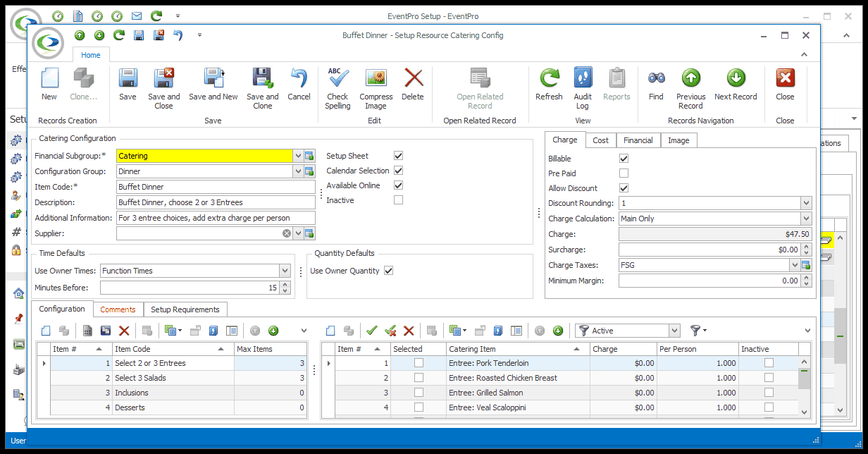Open the Discount Rounding dropdown
Viewport: 868px width, 454px height.
pos(806,203)
